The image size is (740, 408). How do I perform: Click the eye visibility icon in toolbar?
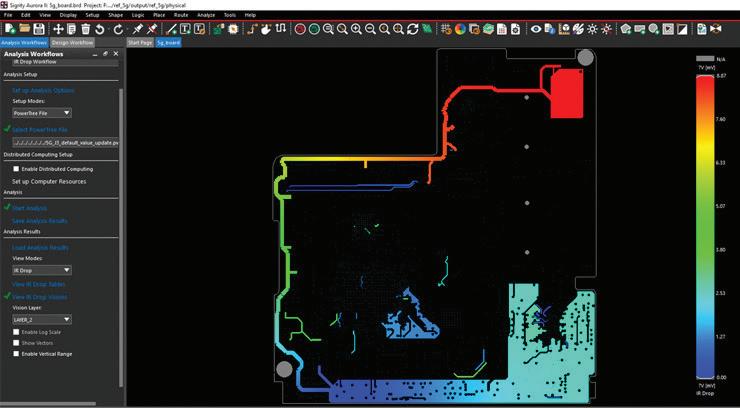click(x=536, y=29)
